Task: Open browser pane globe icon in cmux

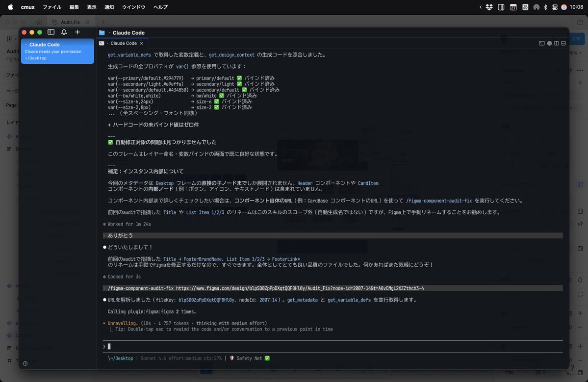Action: tap(549, 43)
